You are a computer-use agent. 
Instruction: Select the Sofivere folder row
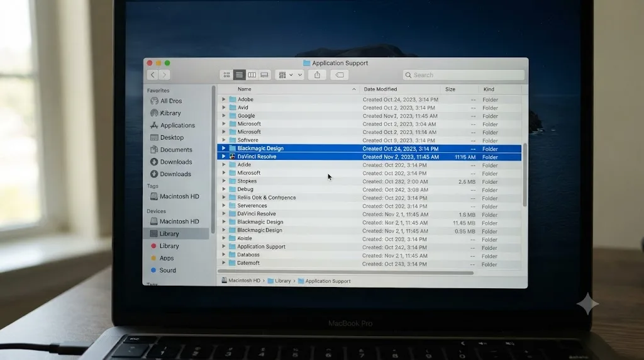(369, 140)
